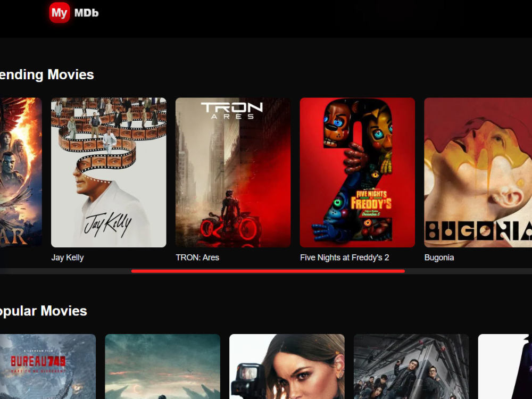Viewport: 532px width, 399px height.
Task: Click the red horizontal scrollbar under Trending Movies
Action: tap(268, 271)
